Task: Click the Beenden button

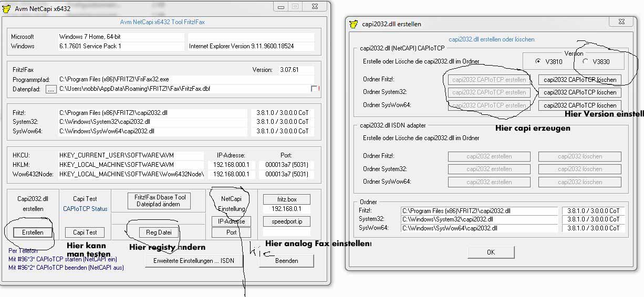Action: 286,260
